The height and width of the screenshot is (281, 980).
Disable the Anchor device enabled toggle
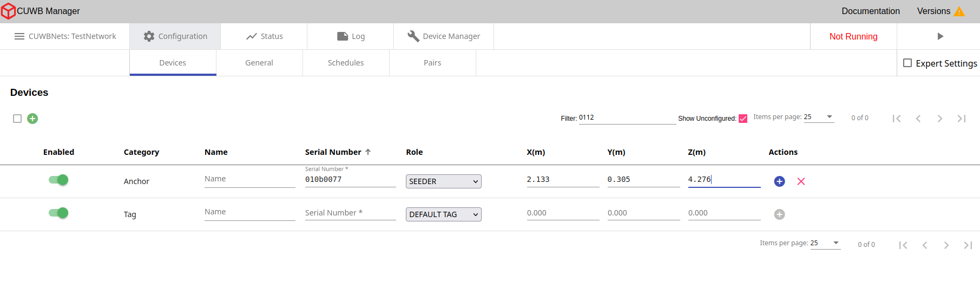click(x=58, y=180)
